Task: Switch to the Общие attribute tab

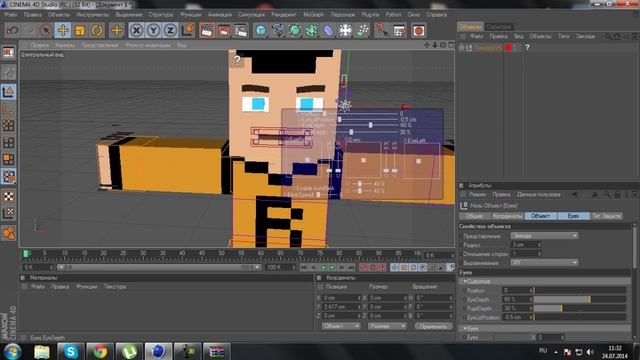Action: tap(475, 216)
